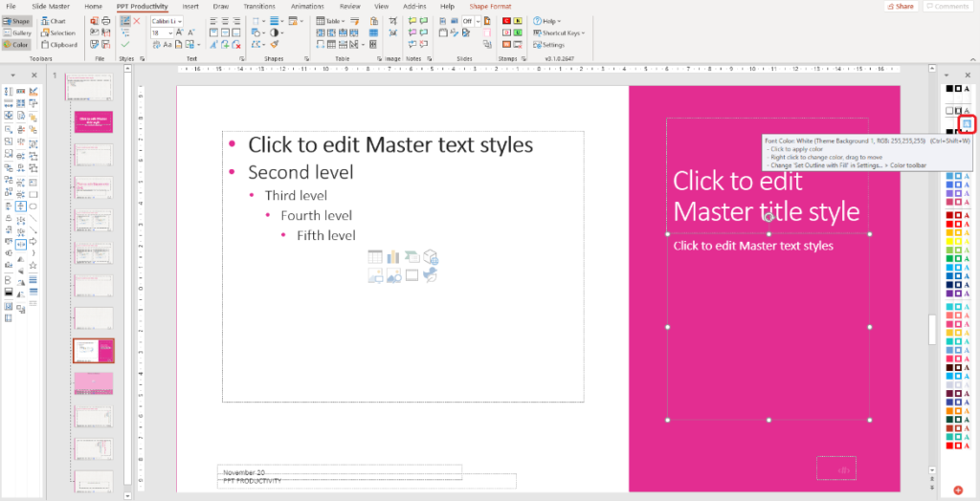The width and height of the screenshot is (980, 501).
Task: Increase font size with the larger A
Action: (x=180, y=33)
